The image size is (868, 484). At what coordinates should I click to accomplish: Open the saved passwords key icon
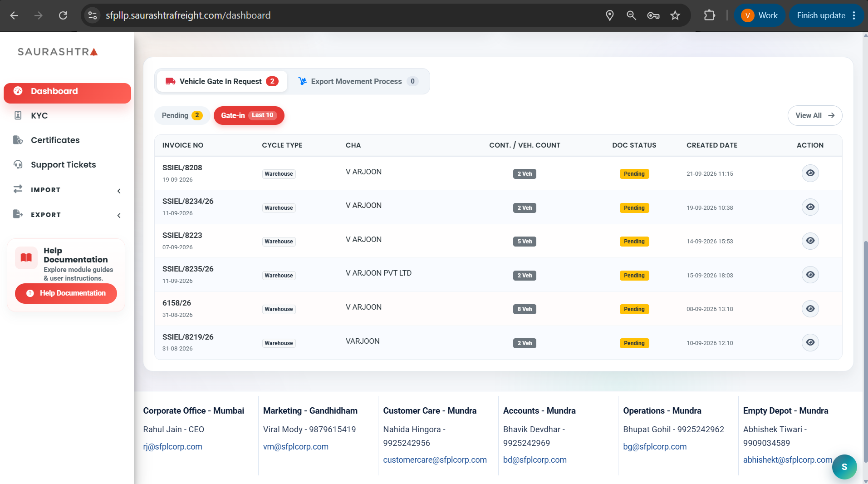click(653, 15)
